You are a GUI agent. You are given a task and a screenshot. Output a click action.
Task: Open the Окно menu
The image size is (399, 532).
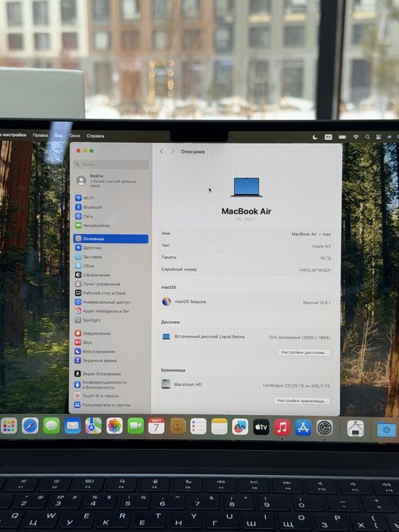tap(74, 136)
